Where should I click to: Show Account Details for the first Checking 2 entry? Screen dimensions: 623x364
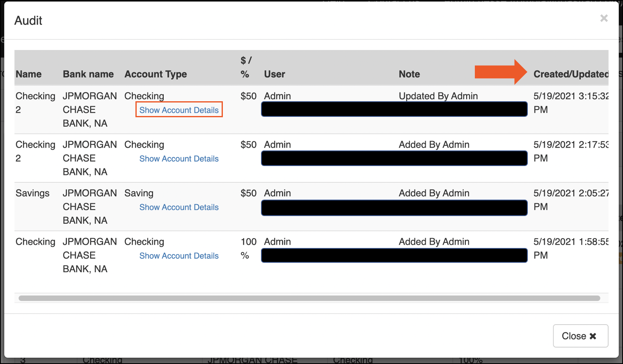[179, 110]
